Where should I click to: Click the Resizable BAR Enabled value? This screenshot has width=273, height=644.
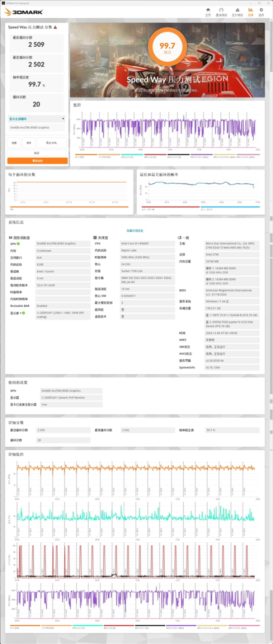tap(63, 306)
